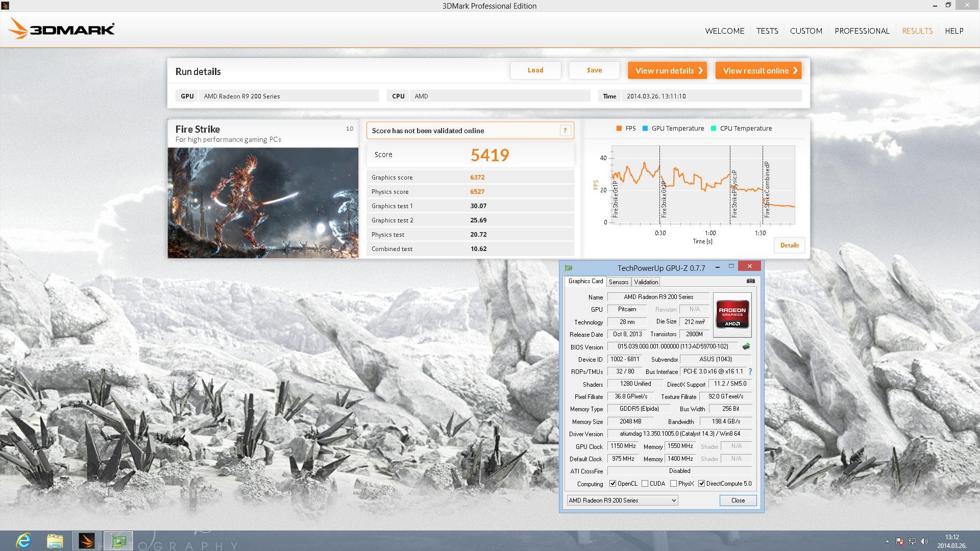Click the Physics score value 6527

tap(477, 192)
